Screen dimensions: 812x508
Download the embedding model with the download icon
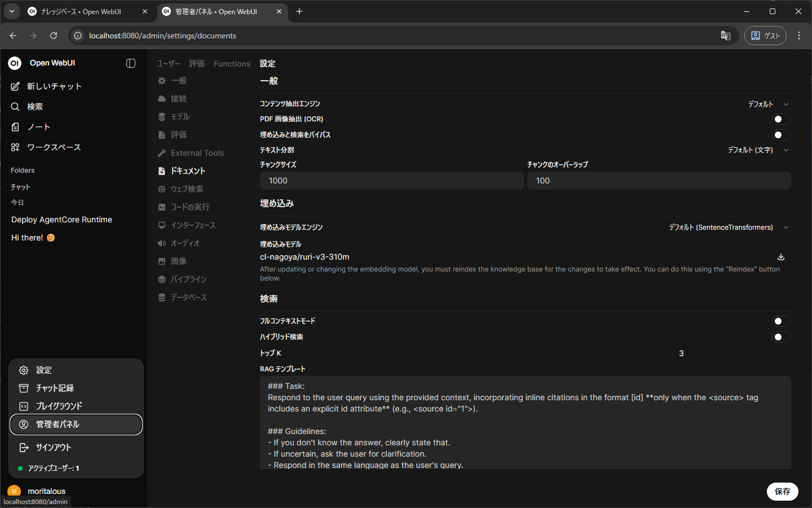coord(781,257)
